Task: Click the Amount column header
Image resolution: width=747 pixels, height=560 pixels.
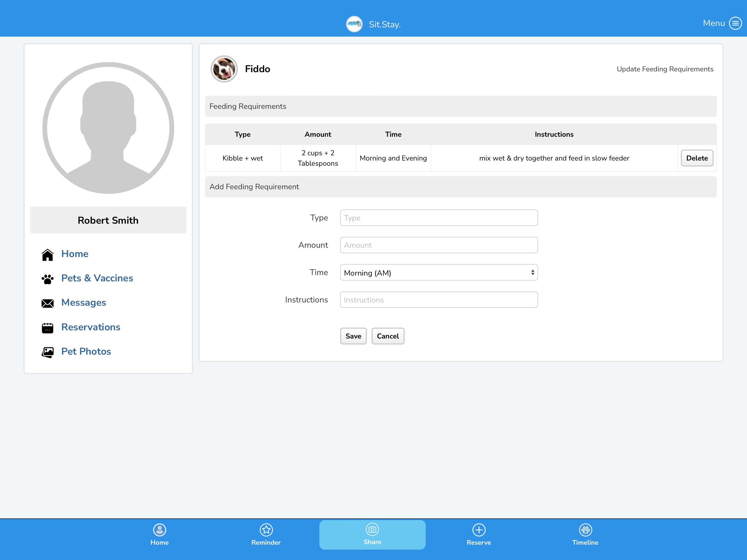Action: [x=318, y=135]
